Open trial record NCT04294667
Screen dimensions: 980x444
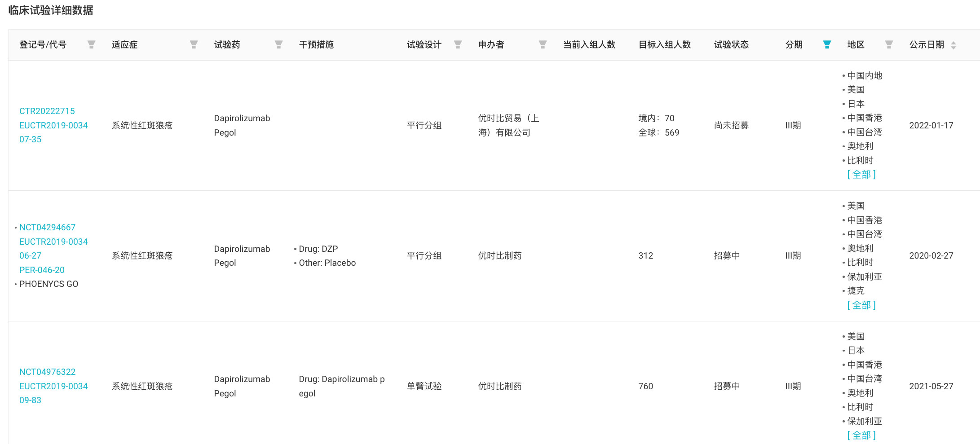(47, 227)
